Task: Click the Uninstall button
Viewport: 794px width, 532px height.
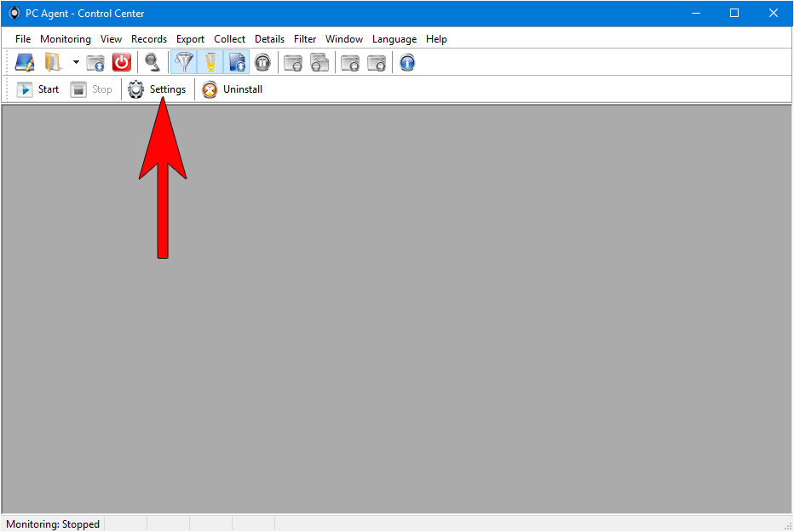Action: (233, 89)
